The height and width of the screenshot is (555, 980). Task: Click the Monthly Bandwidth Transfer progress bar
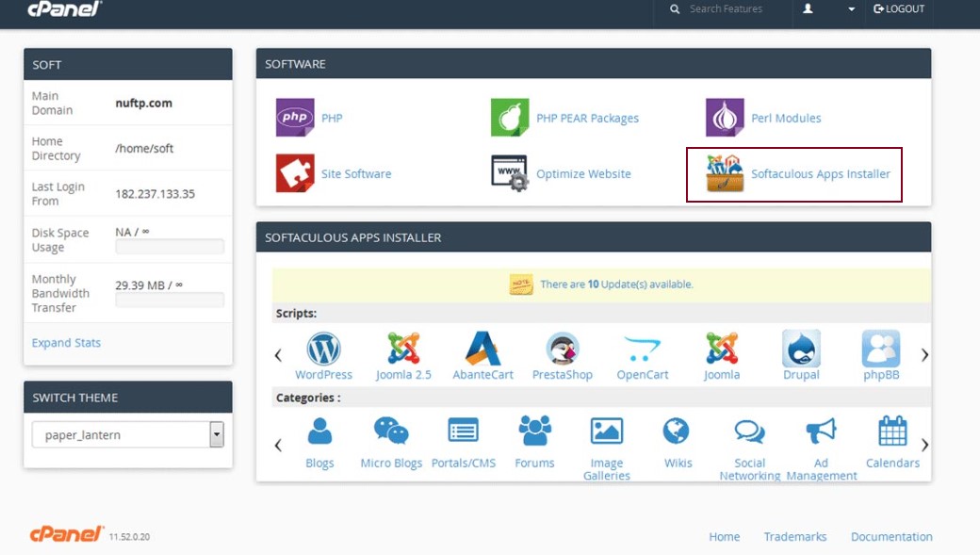coord(170,300)
